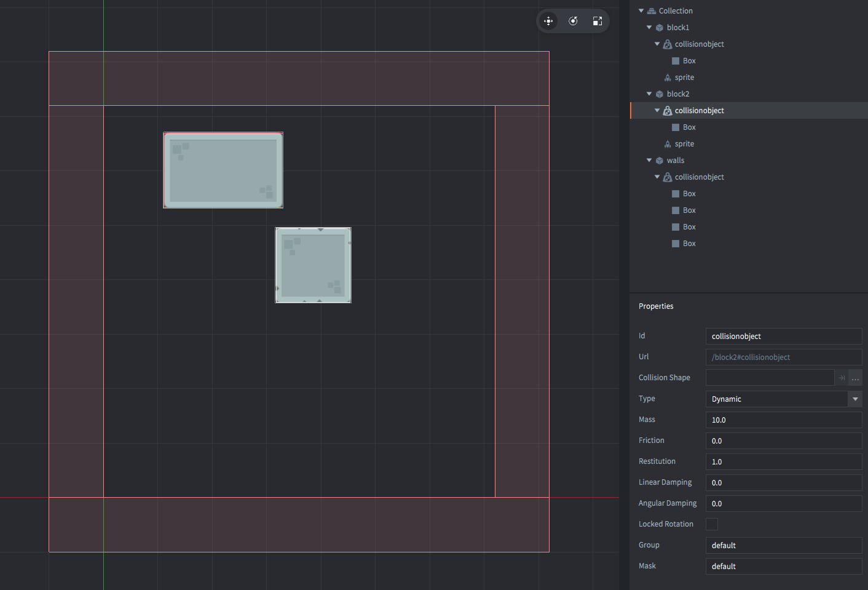Viewport: 868px width, 590px height.
Task: Click the sprite icon under block1
Action: (x=668, y=78)
